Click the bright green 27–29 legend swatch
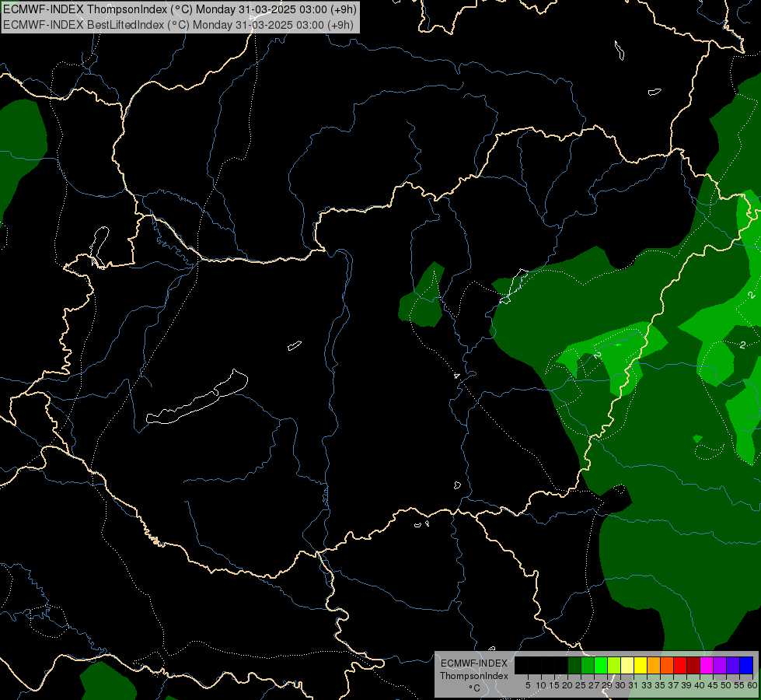 601,665
